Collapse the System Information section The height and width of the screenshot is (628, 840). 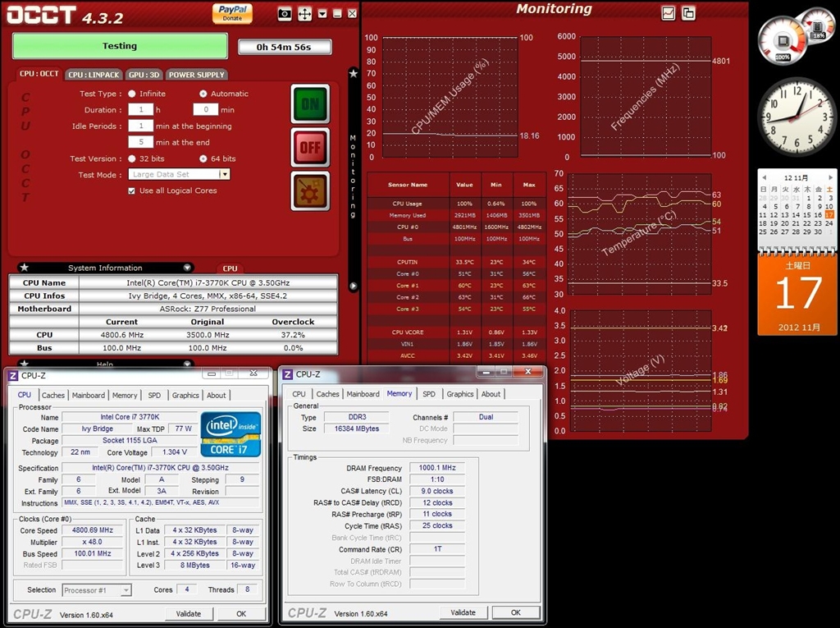(188, 268)
